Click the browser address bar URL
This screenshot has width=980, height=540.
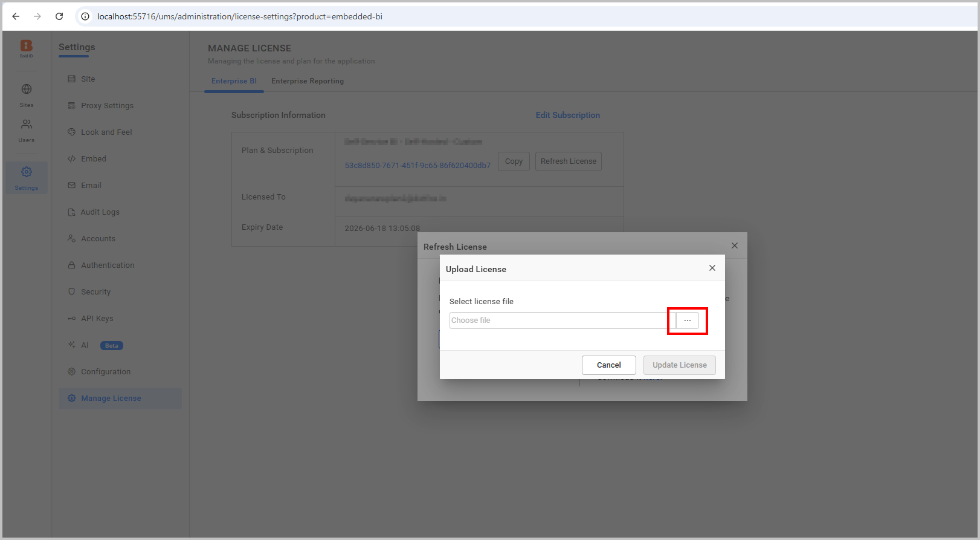[240, 16]
